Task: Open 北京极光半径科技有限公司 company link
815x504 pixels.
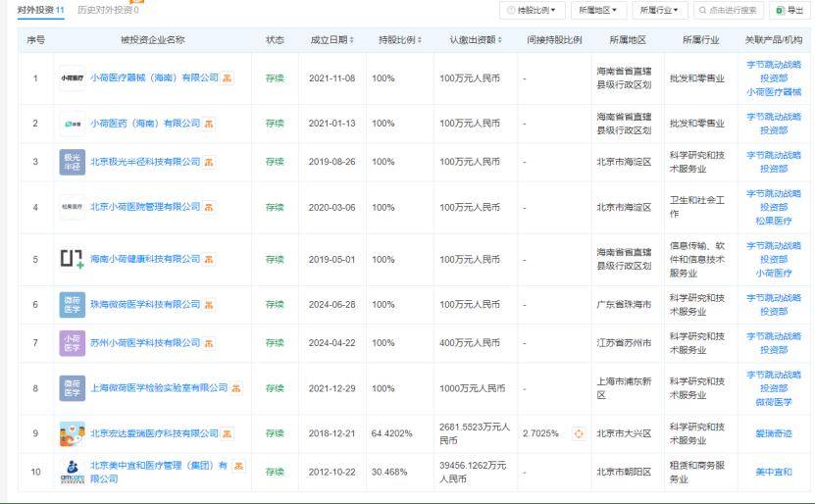Action: pyautogui.click(x=145, y=162)
